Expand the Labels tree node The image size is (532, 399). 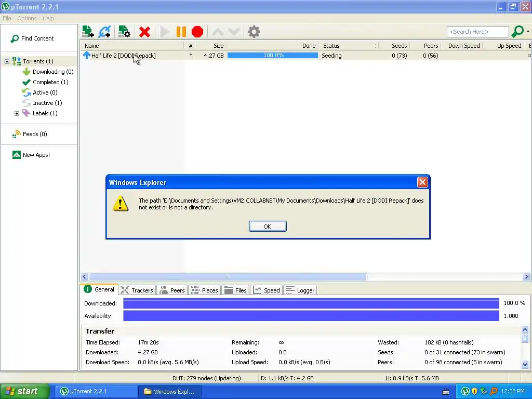tap(17, 113)
